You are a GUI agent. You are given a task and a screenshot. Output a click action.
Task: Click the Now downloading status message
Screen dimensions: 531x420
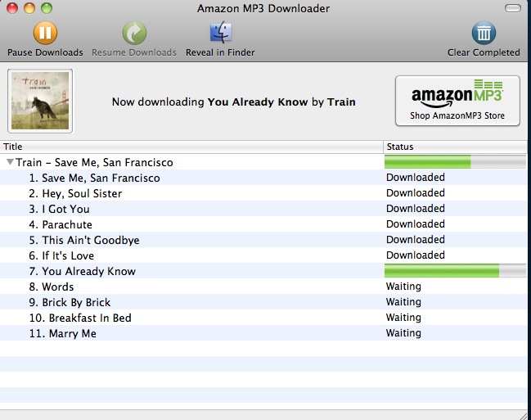coord(234,102)
